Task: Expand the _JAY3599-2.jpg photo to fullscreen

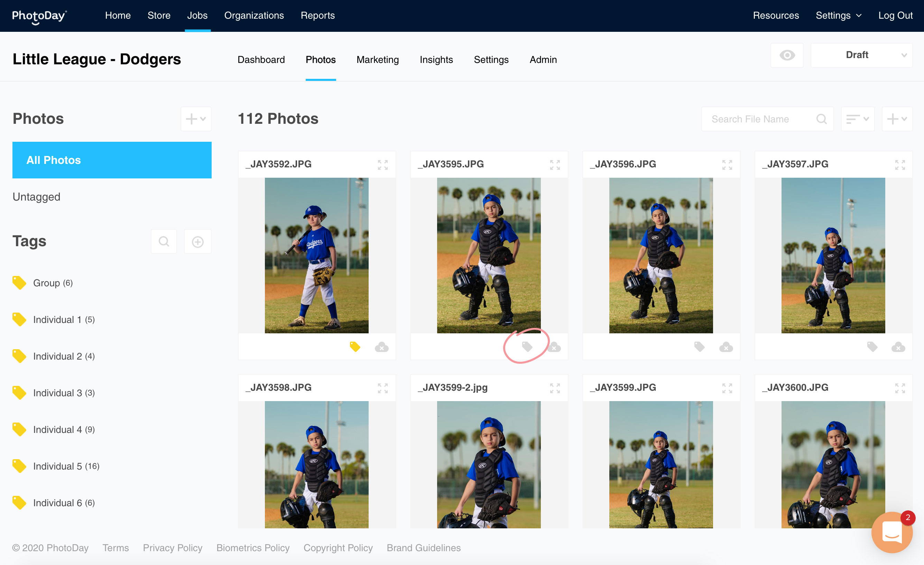Action: tap(555, 388)
